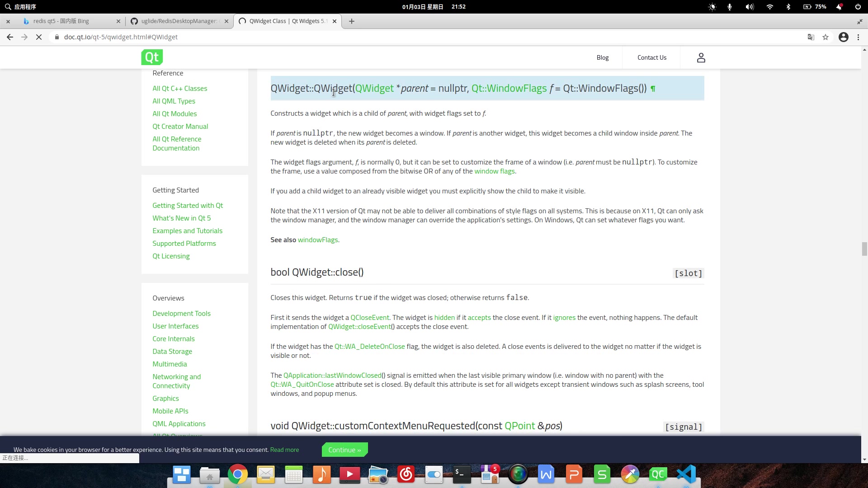Open the terminal from the dock
Viewport: 868px width, 488px height.
pyautogui.click(x=462, y=474)
